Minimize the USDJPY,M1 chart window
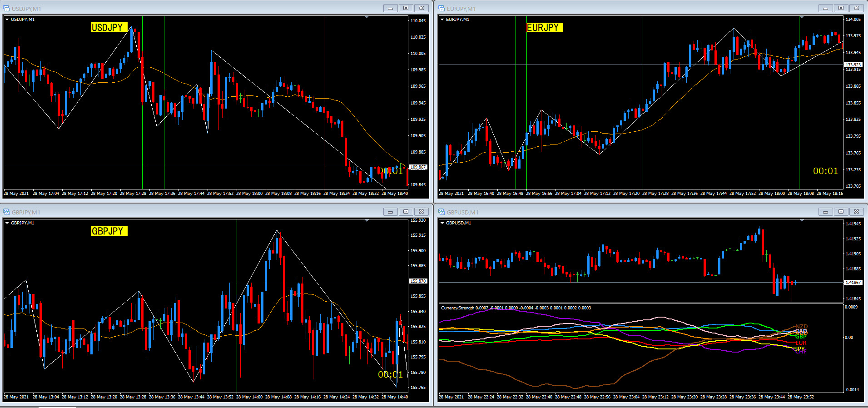Image resolution: width=868 pixels, height=408 pixels. point(390,8)
